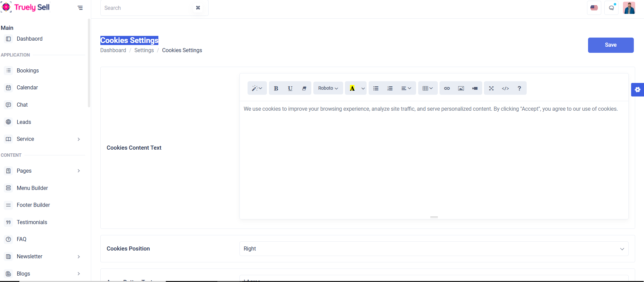Open the Cookies Position dropdown

[434, 249]
